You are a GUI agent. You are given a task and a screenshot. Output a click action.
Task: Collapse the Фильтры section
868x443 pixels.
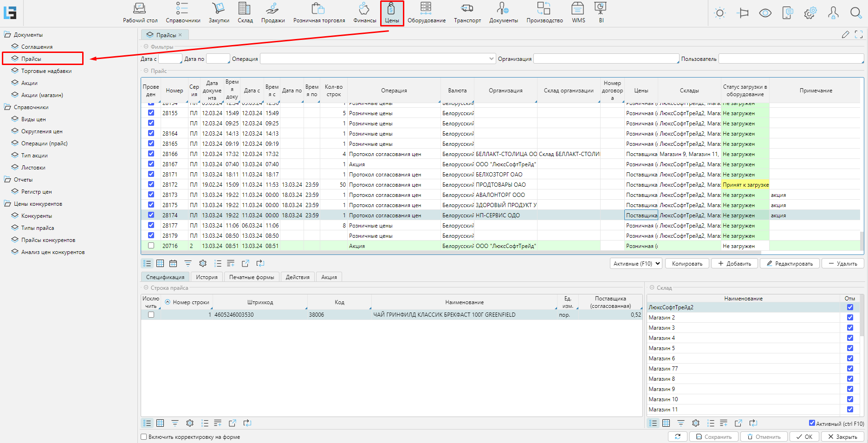click(146, 47)
